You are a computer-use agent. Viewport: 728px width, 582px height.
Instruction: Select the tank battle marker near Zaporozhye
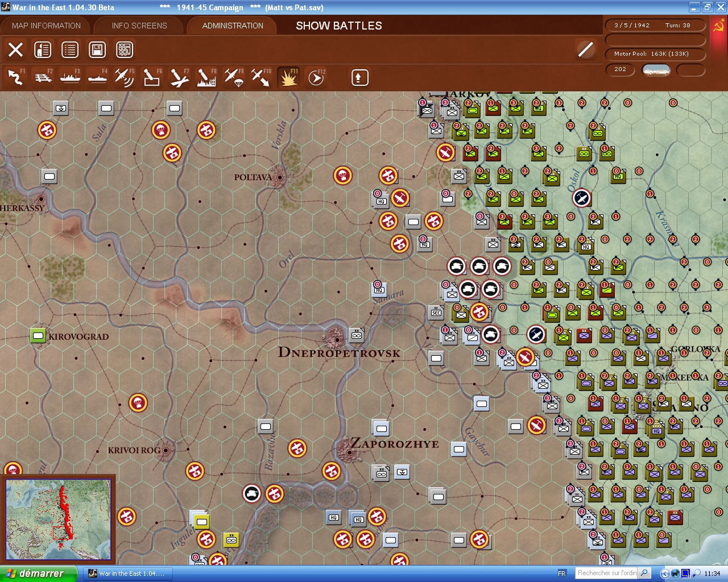pos(252,493)
